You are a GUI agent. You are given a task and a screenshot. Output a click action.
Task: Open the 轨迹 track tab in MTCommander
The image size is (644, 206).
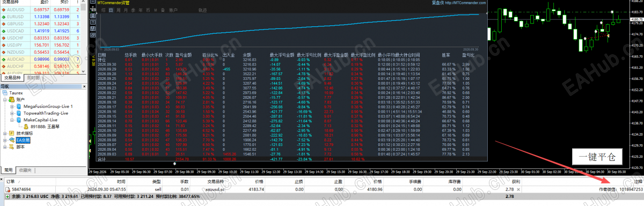click(202, 10)
